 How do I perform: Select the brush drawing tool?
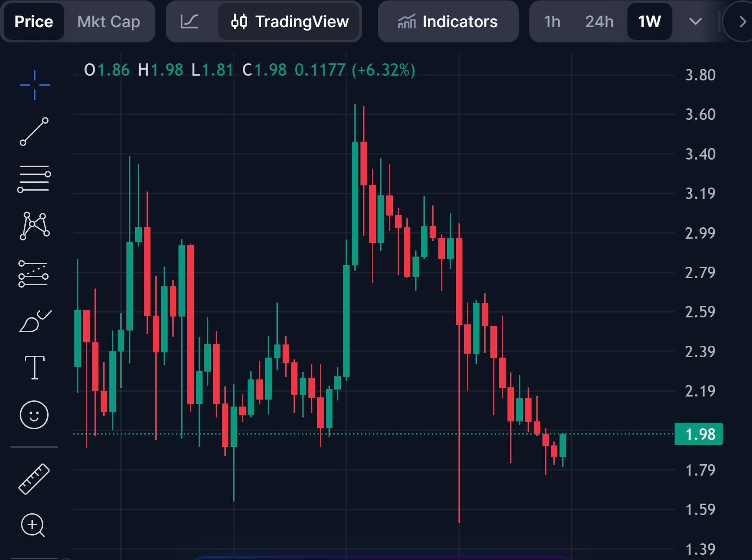click(35, 321)
